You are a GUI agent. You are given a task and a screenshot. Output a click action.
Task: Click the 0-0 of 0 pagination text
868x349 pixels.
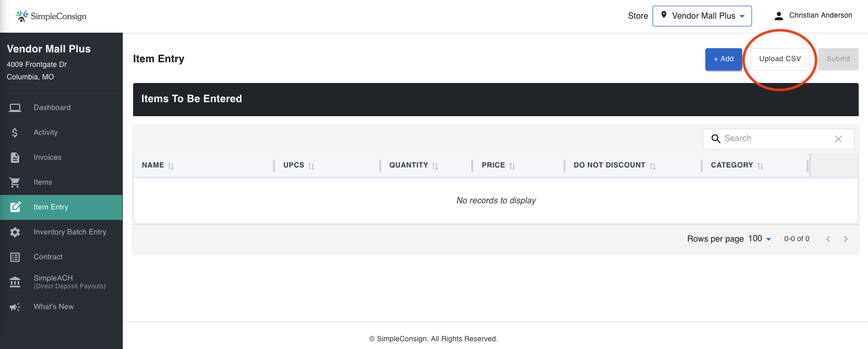[x=797, y=239]
